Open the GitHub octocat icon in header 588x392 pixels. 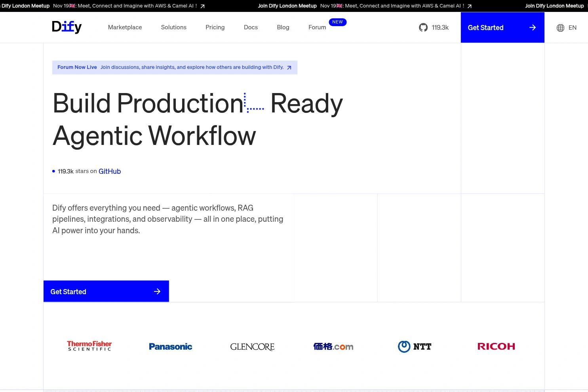(423, 27)
